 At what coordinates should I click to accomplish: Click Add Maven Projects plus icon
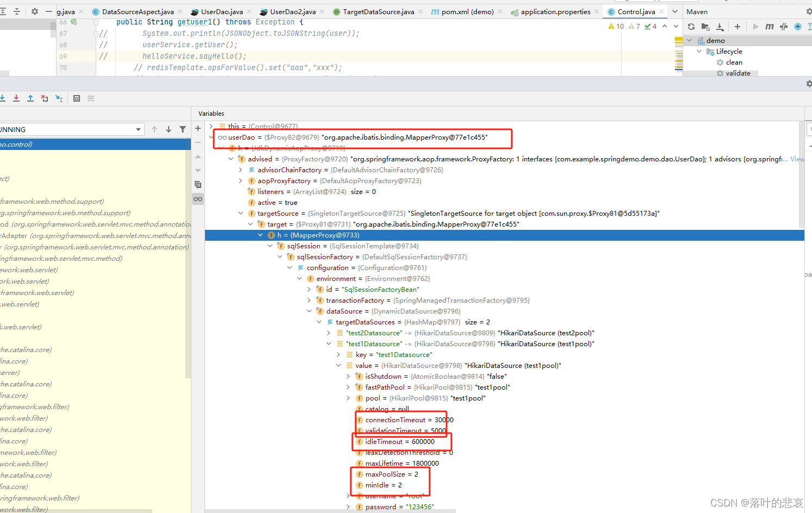point(737,27)
